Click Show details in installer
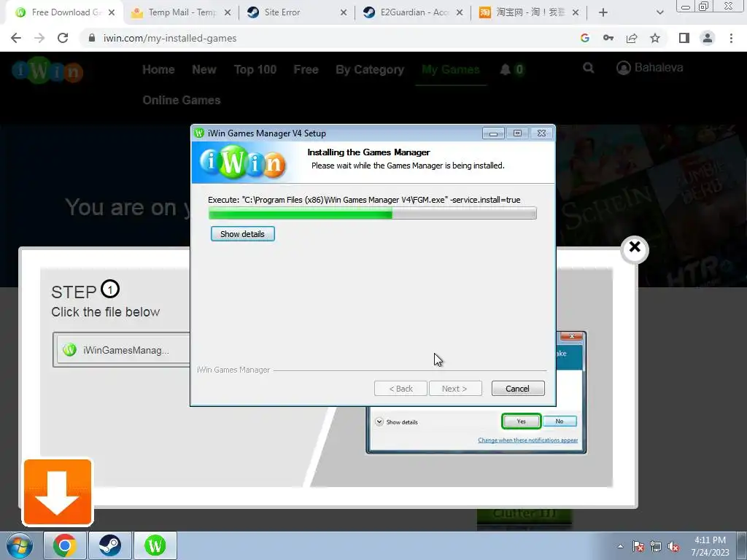 [x=242, y=234]
